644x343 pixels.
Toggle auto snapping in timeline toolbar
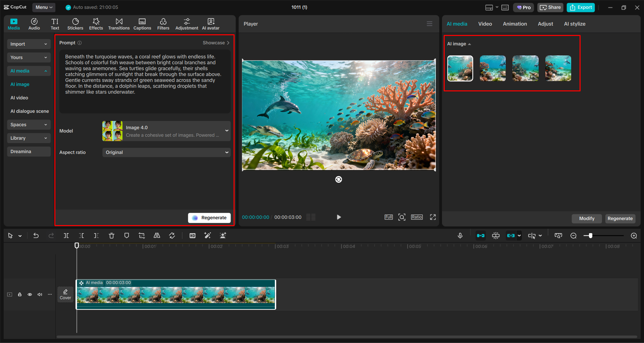496,235
